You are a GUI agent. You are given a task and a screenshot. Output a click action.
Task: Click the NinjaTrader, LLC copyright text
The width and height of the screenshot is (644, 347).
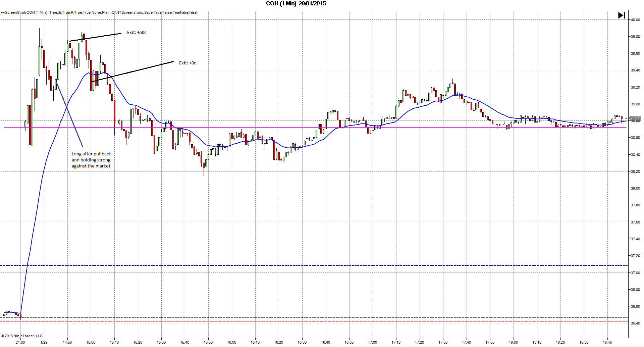22,336
